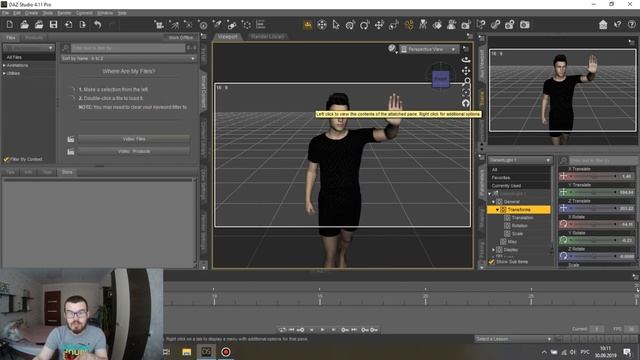Click the red record icon in taskbar

(226, 352)
